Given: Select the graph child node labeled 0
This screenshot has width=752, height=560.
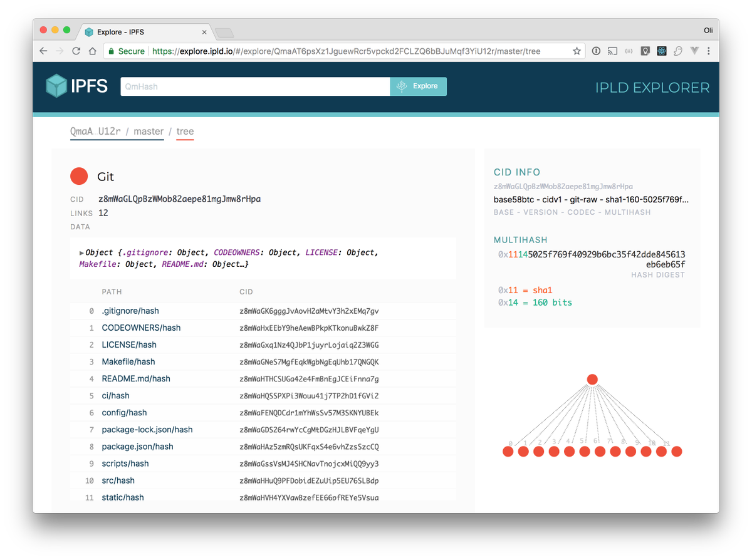Looking at the screenshot, I should pos(508,452).
